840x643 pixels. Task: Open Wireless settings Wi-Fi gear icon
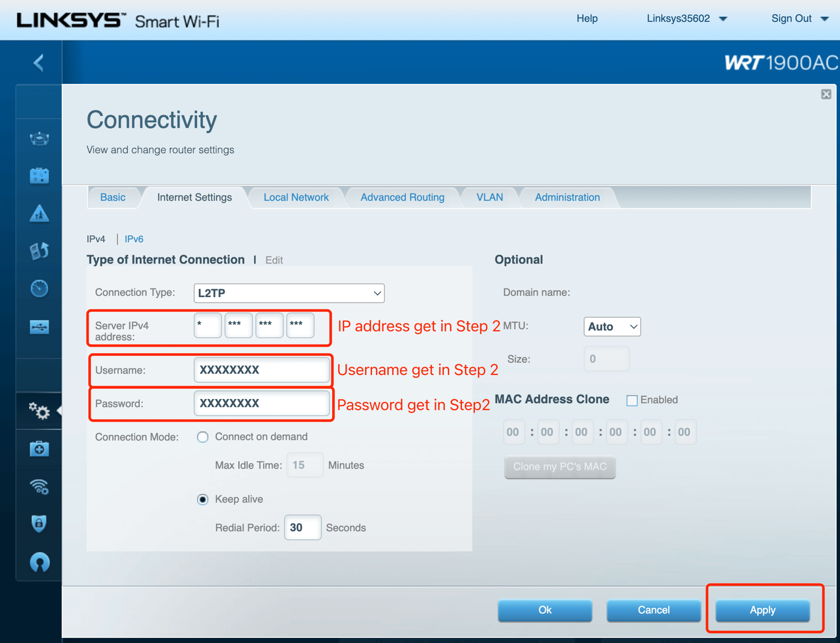[39, 487]
